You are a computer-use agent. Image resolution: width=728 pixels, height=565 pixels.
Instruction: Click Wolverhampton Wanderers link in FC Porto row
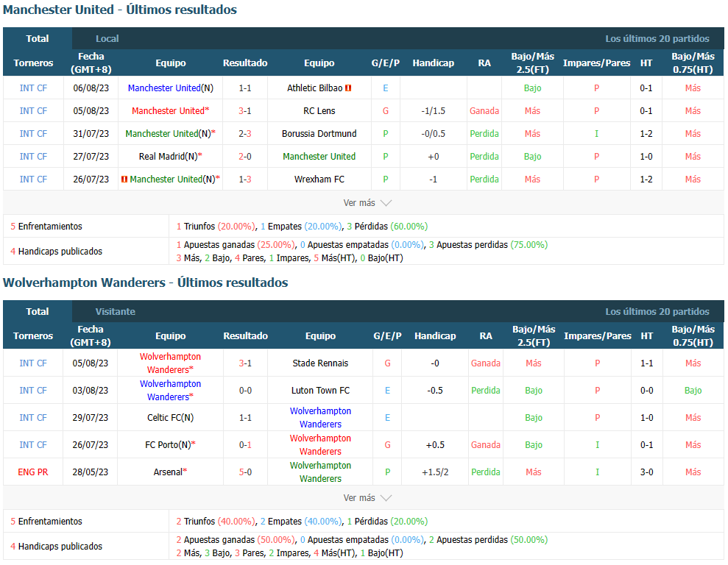coord(320,445)
